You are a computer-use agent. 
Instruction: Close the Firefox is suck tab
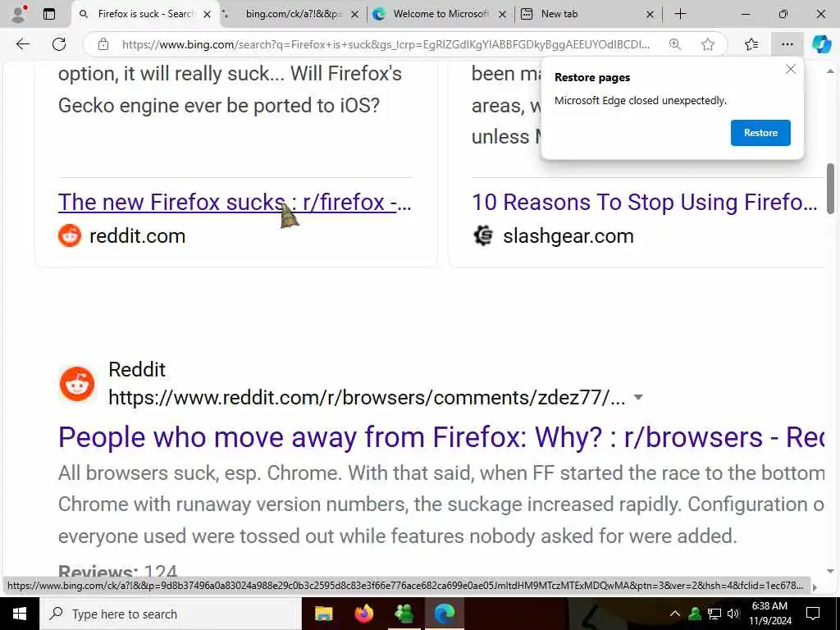[207, 15]
